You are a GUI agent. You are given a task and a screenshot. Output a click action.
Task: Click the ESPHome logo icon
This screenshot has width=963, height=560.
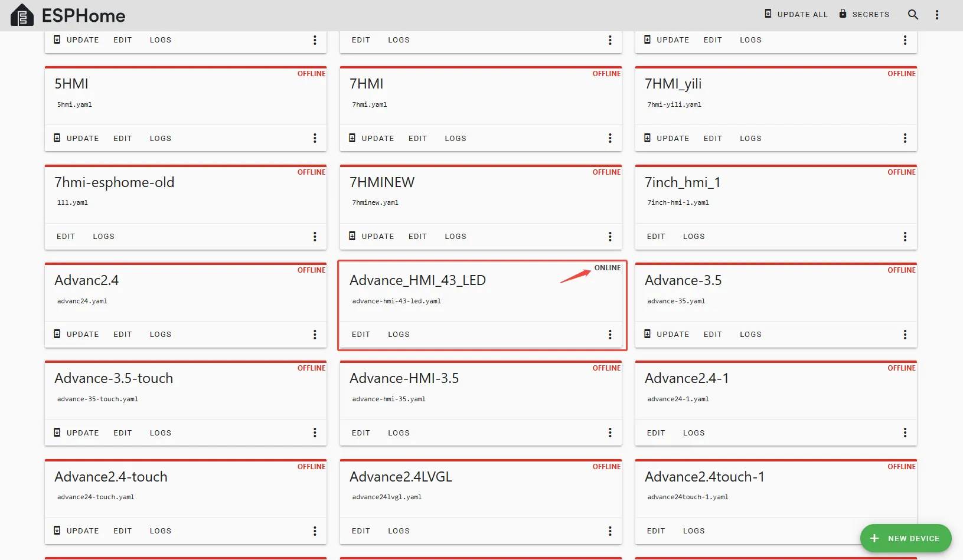pos(22,15)
